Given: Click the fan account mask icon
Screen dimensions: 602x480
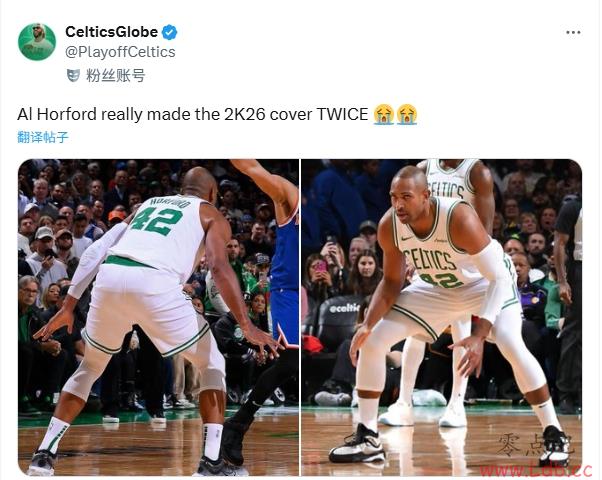Looking at the screenshot, I should [x=73, y=75].
